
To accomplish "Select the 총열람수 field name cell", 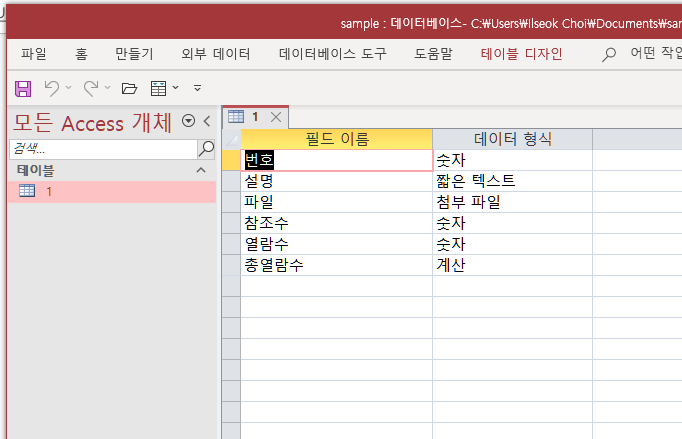I will (x=337, y=265).
